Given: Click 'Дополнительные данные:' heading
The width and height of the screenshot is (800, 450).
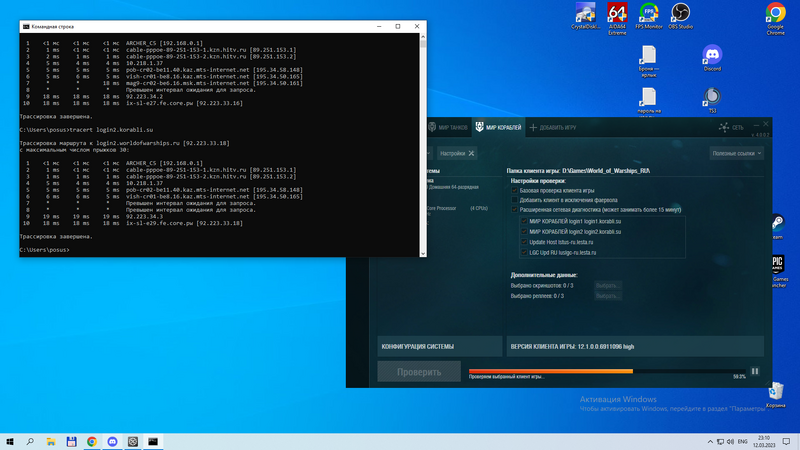Looking at the screenshot, I should 544,275.
